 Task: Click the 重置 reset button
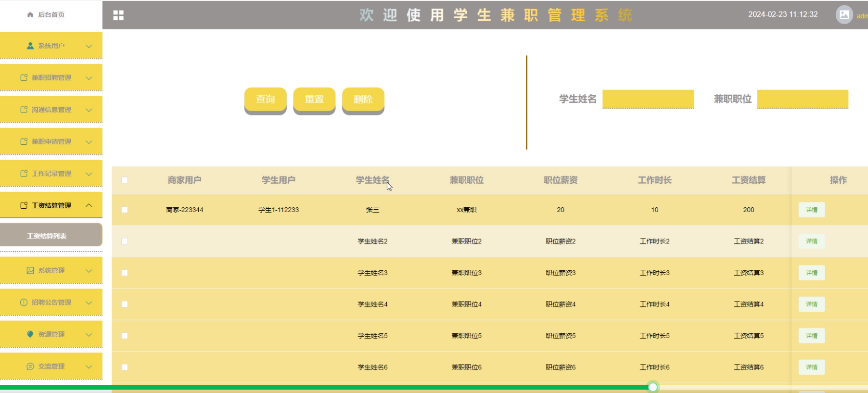[314, 100]
